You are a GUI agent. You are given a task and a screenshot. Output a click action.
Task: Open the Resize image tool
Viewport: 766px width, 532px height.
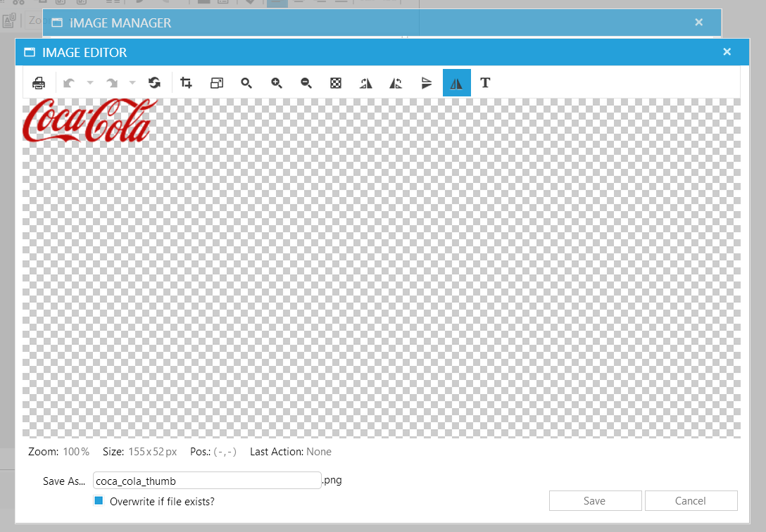pyautogui.click(x=216, y=83)
